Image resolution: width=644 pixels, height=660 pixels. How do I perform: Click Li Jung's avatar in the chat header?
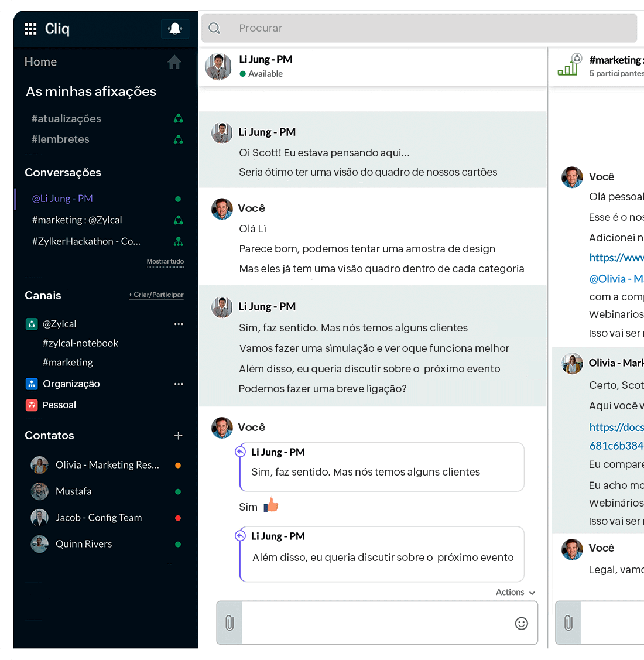tap(218, 67)
